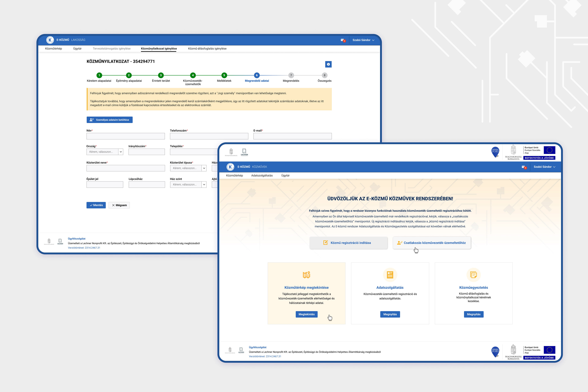Click the Adatszolgáltatás document icon

(x=390, y=275)
